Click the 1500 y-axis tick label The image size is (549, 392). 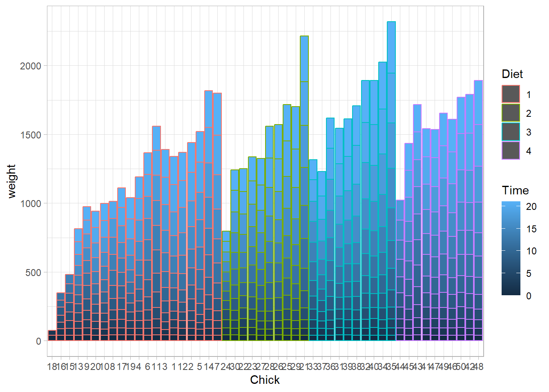(x=31, y=135)
